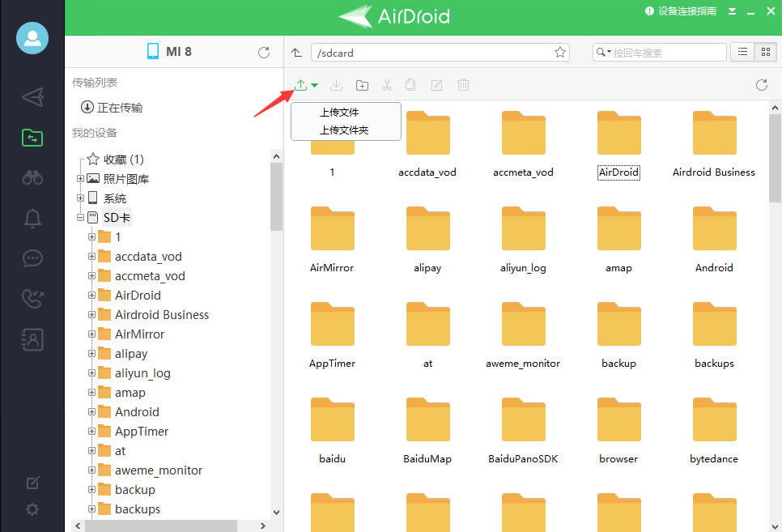Star the /sdcard path as favorite

[x=559, y=51]
